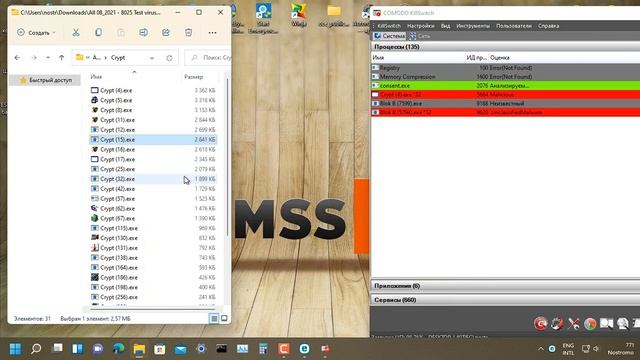Open Windows Start menu
Viewport: 640px width, 360px height.
pos(16,349)
